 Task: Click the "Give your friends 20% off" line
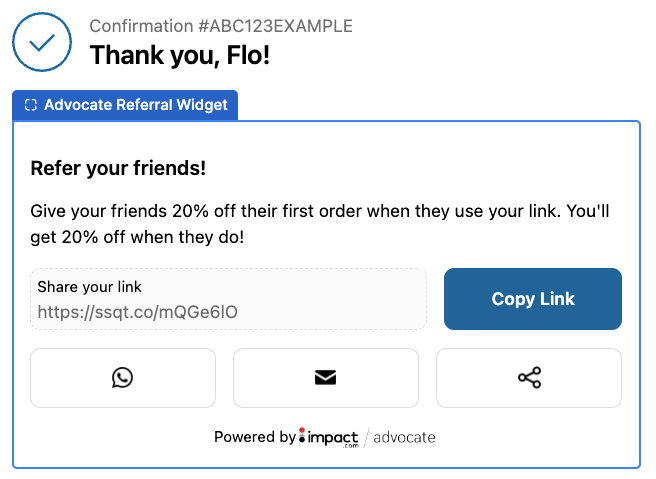(320, 211)
